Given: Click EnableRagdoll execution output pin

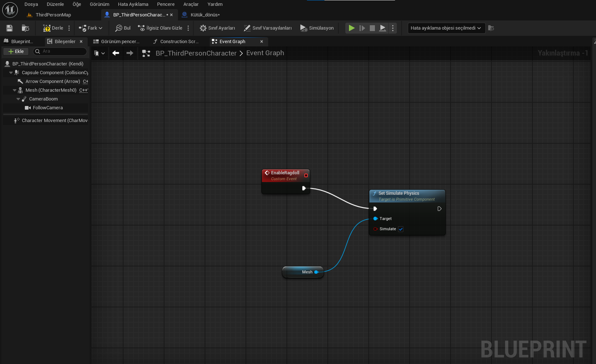Looking at the screenshot, I should coord(304,188).
